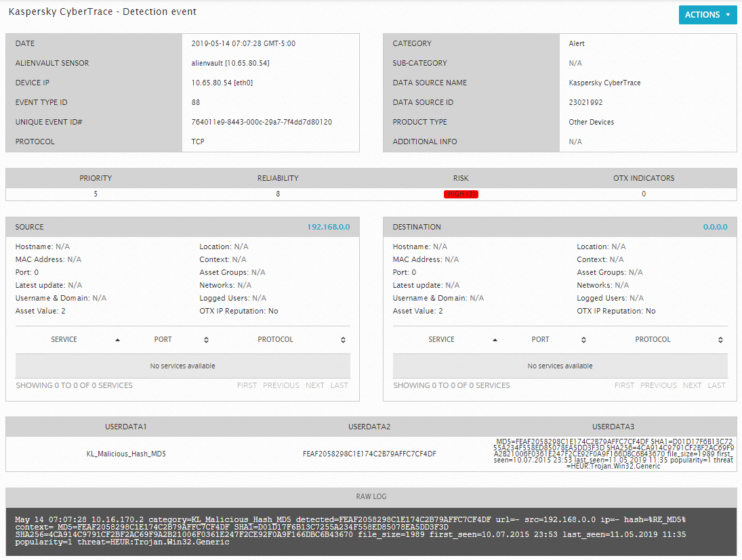Click NEXT in Destination services pagination

(692, 385)
